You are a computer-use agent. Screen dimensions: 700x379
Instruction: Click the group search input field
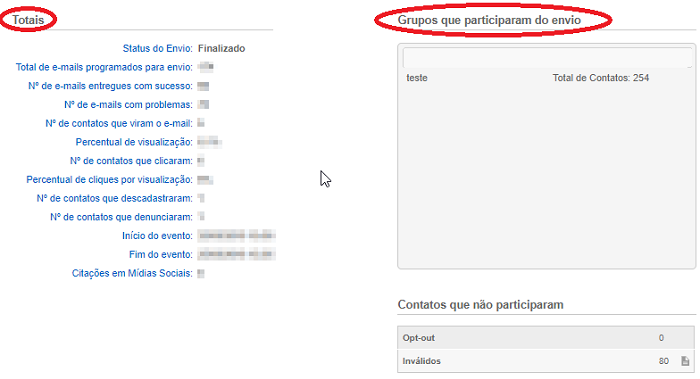tap(547, 58)
